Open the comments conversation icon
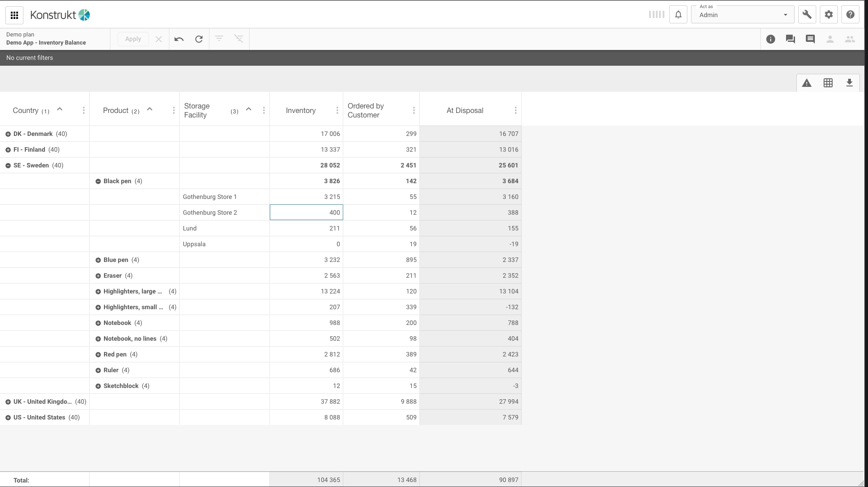868x487 pixels. 790,39
